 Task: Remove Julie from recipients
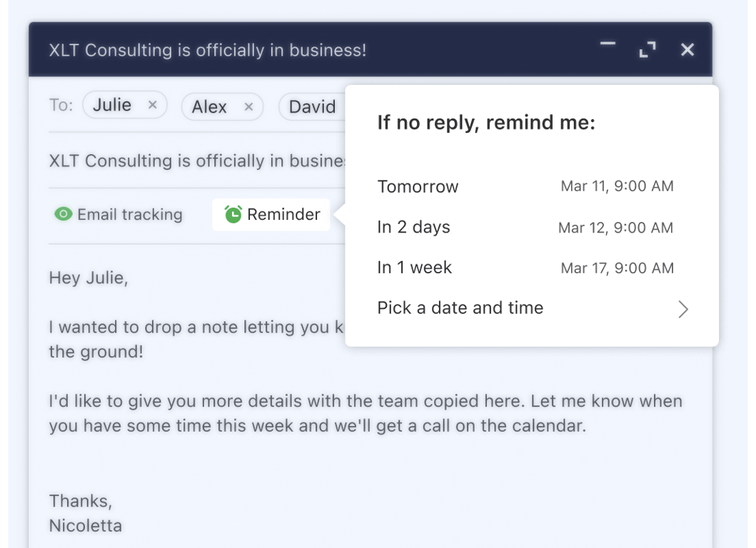(152, 105)
